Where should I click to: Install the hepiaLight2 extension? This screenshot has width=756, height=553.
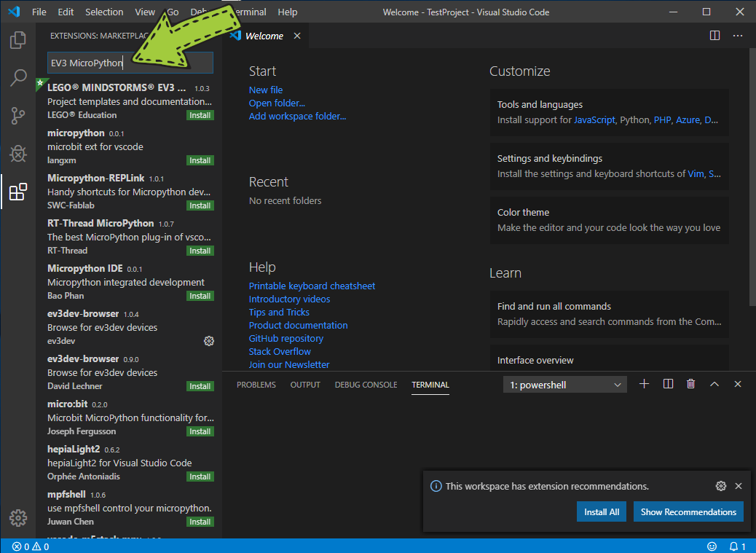click(200, 476)
